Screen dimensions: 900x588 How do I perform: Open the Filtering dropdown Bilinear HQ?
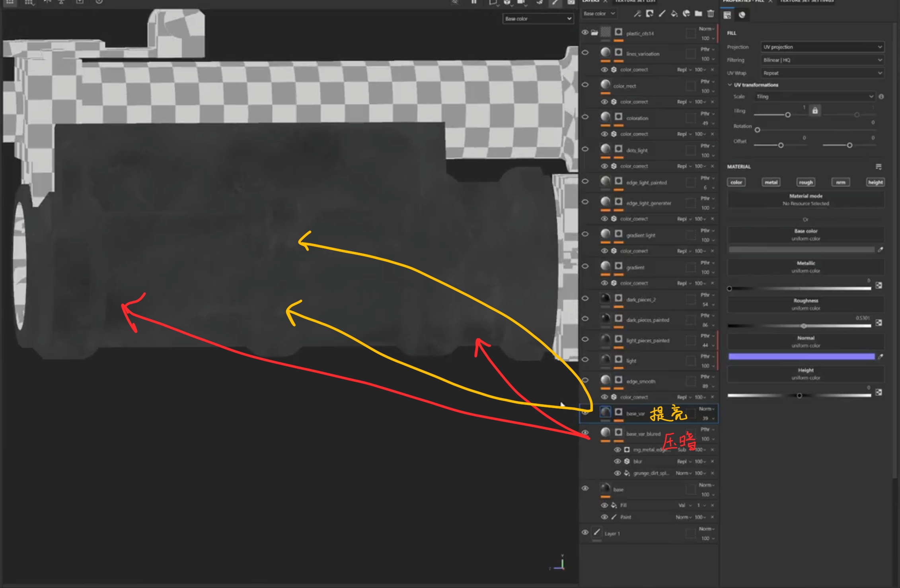point(822,60)
